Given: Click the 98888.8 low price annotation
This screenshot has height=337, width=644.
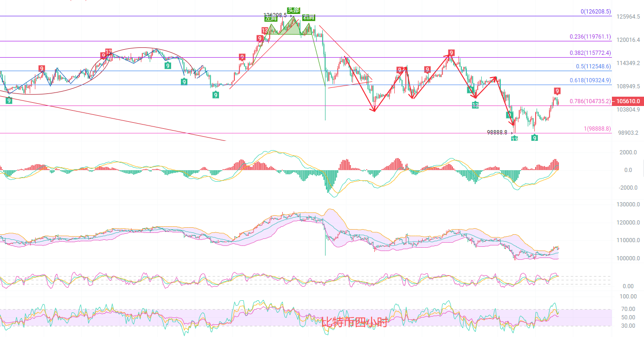Looking at the screenshot, I should (497, 132).
